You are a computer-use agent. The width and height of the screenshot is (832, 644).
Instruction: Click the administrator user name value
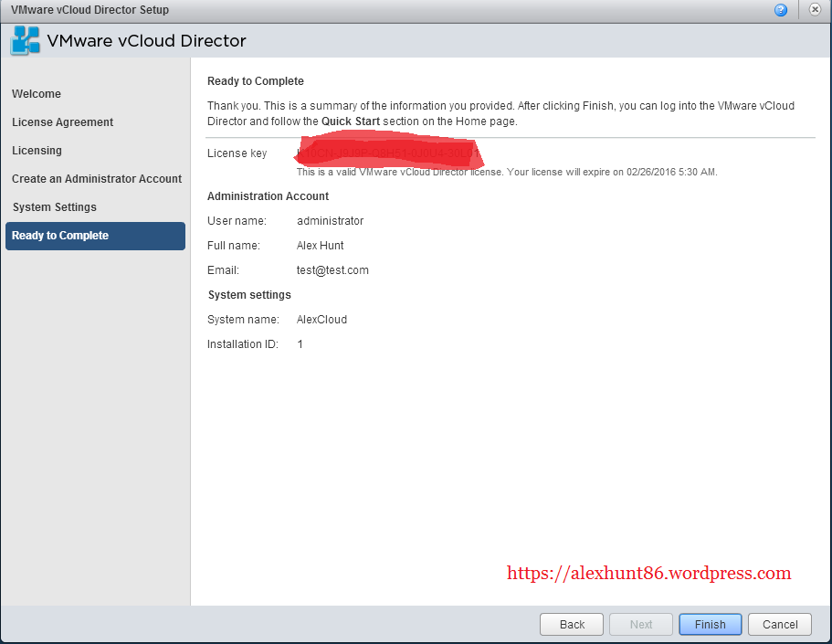click(x=330, y=221)
